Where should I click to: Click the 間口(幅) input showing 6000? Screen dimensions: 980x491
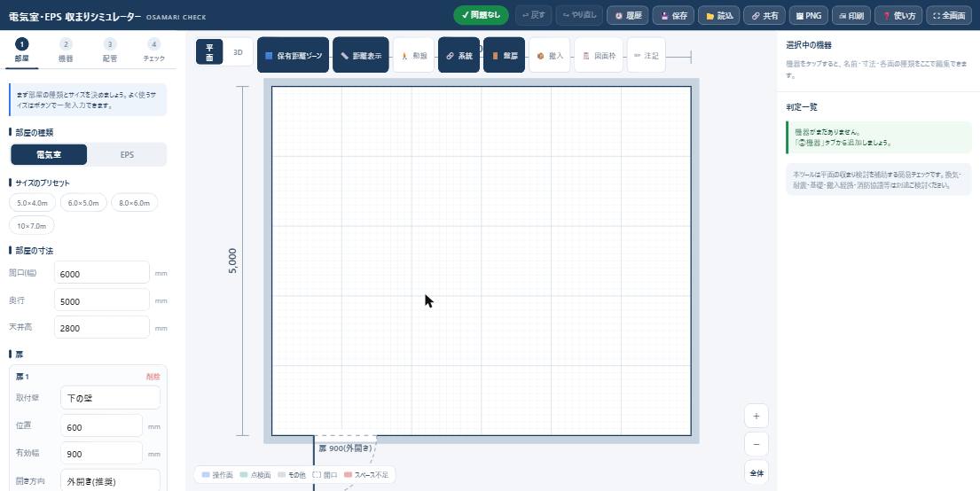[102, 273]
